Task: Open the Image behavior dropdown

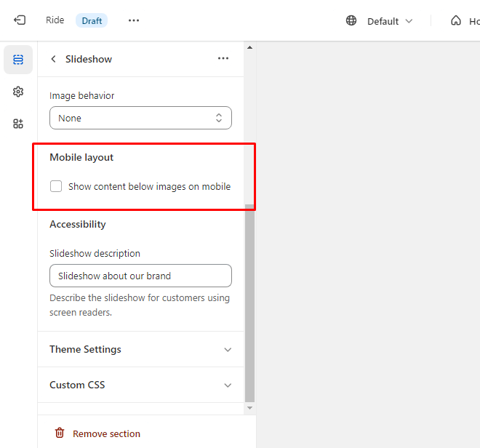Action: (x=140, y=118)
